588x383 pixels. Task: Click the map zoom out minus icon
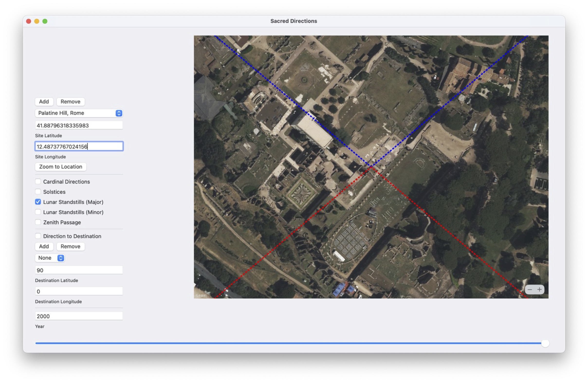530,289
